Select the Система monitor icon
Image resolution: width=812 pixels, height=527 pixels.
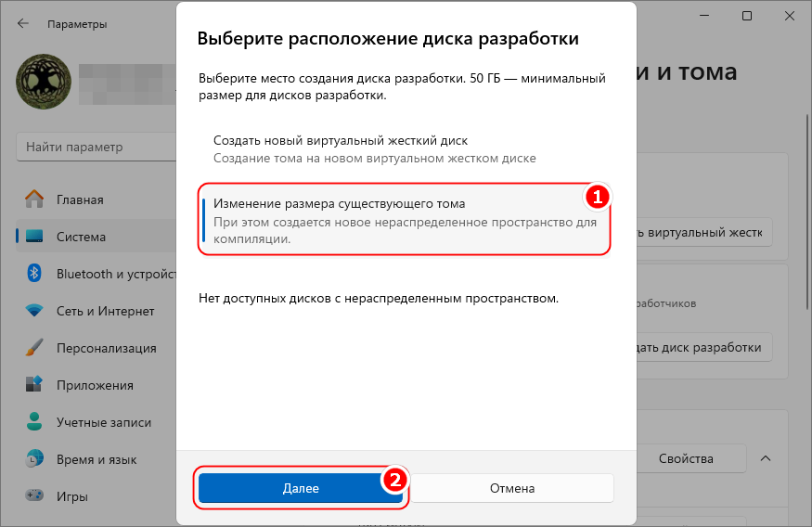click(34, 237)
